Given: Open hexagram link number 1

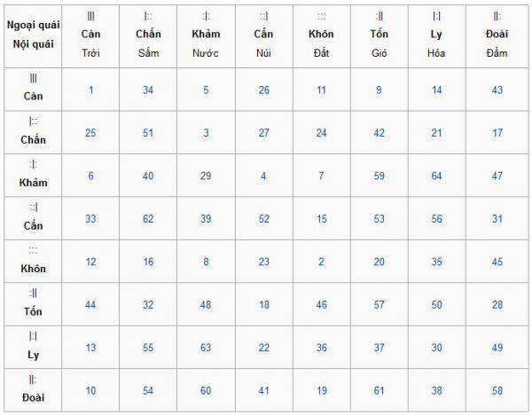Looking at the screenshot, I should pyautogui.click(x=90, y=90).
